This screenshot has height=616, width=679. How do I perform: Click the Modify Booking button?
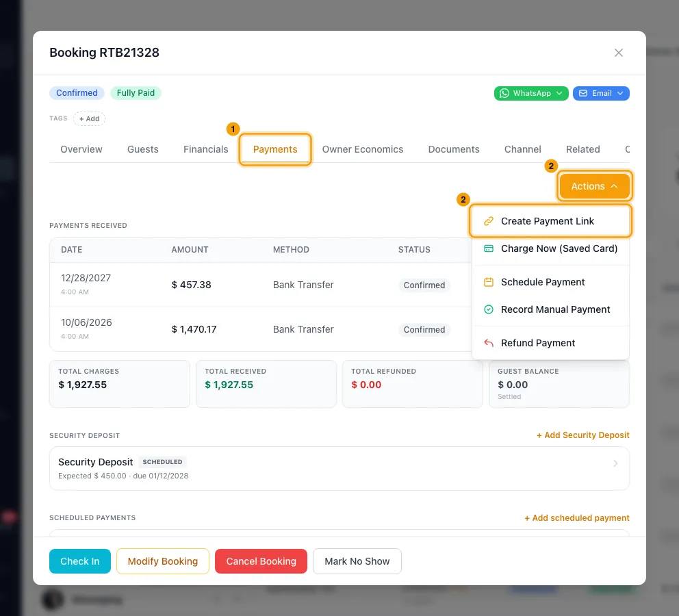click(163, 561)
